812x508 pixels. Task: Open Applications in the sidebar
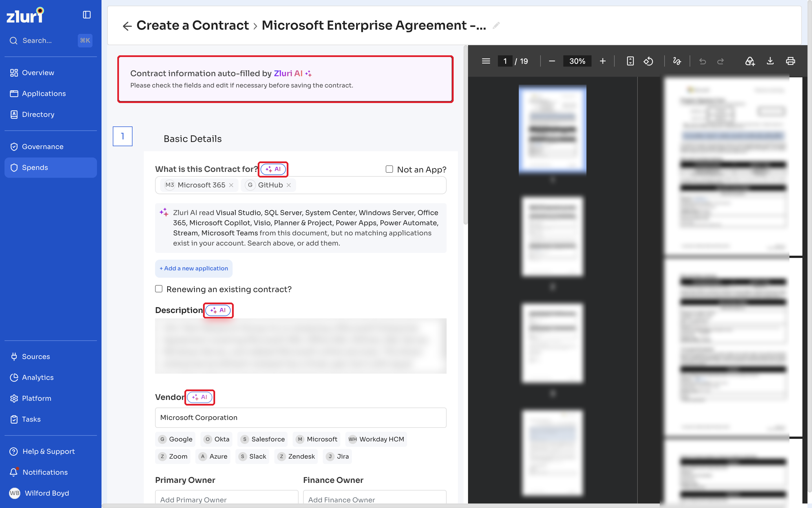(x=51, y=93)
